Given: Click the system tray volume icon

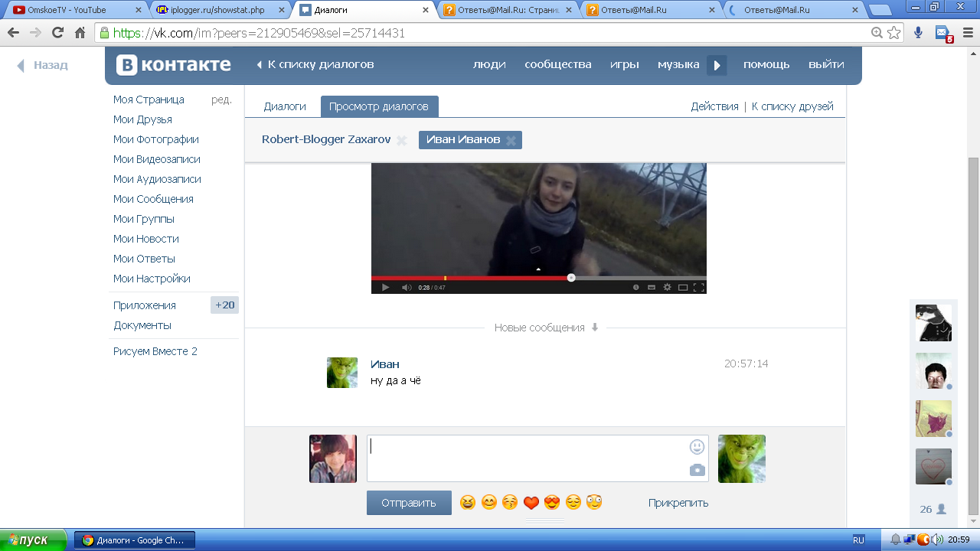Looking at the screenshot, I should click(936, 540).
